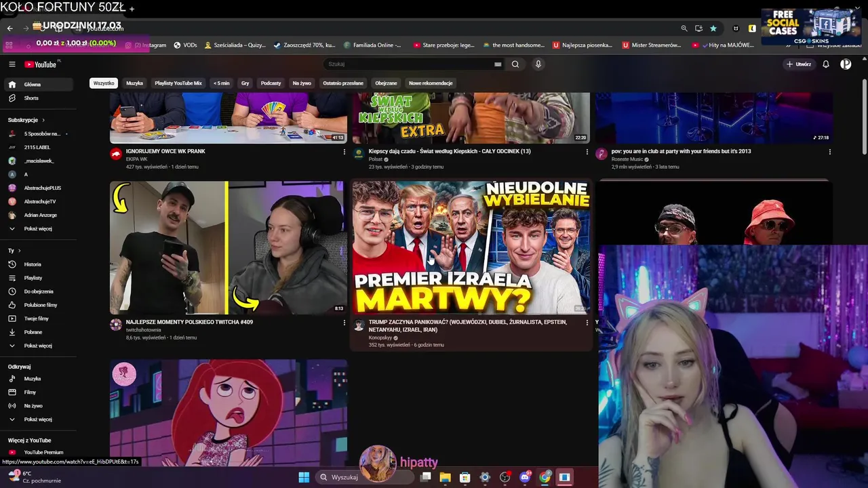Open subscription AbstrachujeTV
The width and height of the screenshot is (868, 488).
point(38,201)
